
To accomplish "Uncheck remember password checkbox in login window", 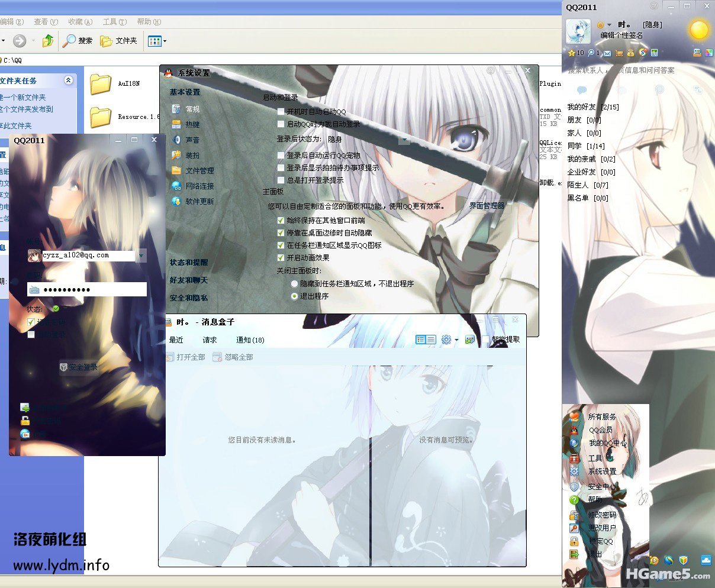I will coord(31,322).
